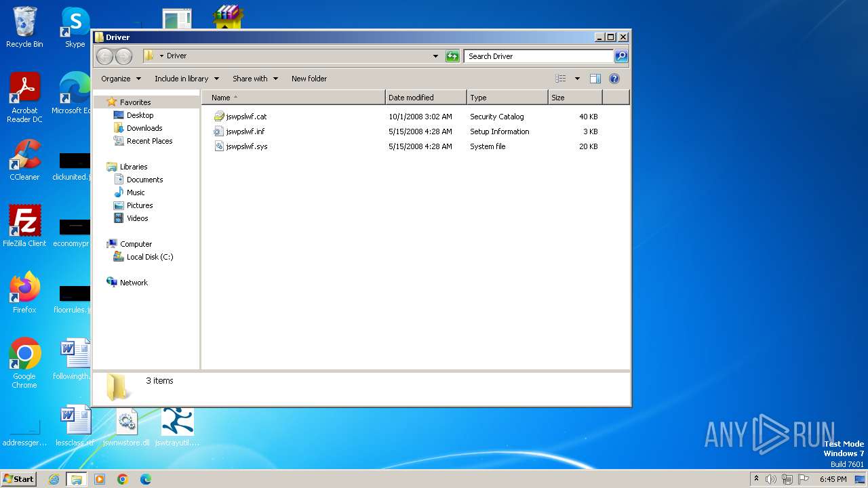
Task: Open Microsoft Edge from the taskbar
Action: 146,479
